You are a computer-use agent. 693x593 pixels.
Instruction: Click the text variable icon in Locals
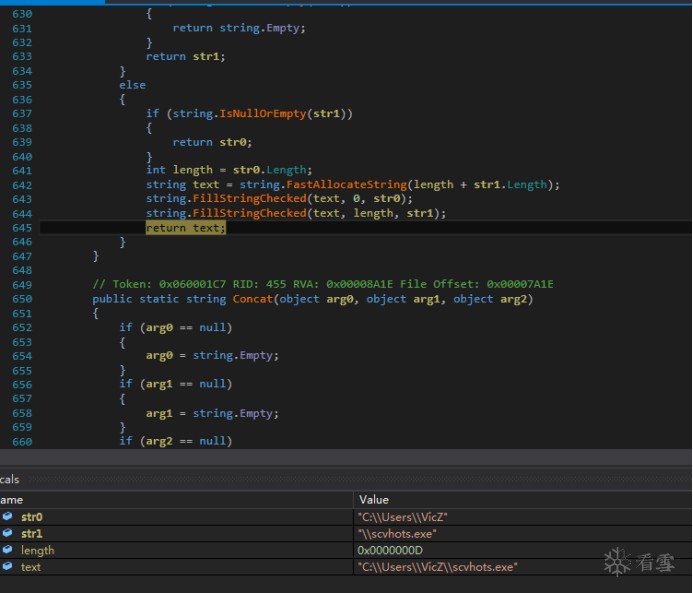click(x=8, y=566)
